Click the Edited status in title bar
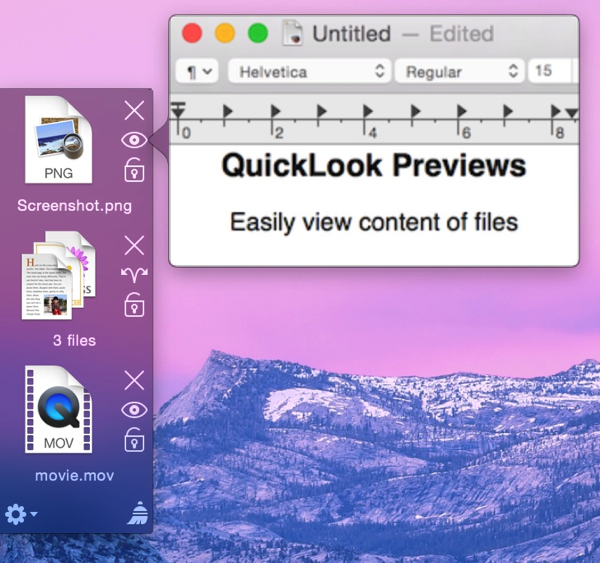Screen dimensions: 600x563 coord(461,34)
